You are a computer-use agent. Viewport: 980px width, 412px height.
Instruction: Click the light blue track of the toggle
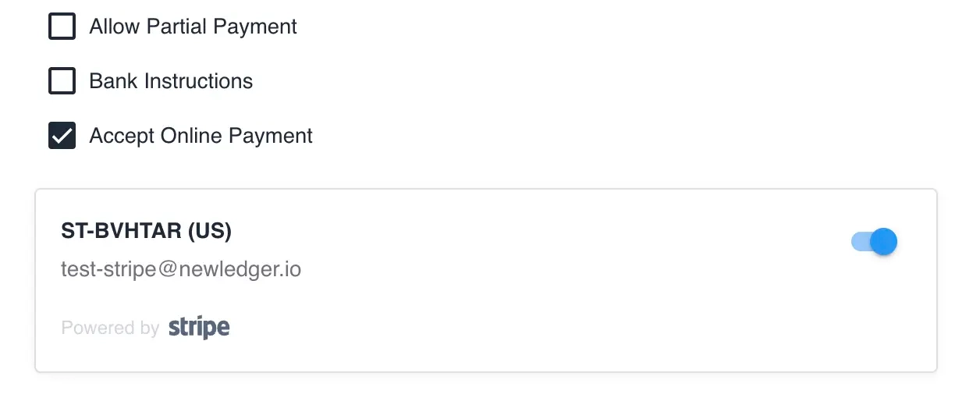(858, 242)
